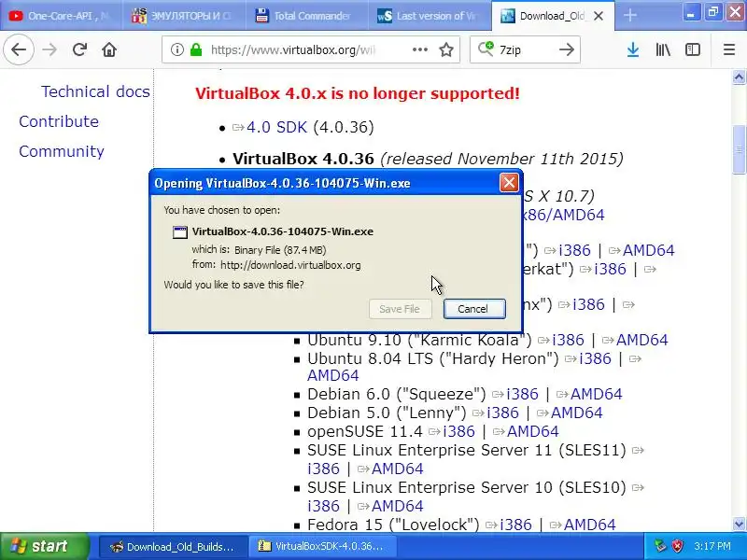Click the network tray icon
The image size is (747, 560).
[x=660, y=546]
